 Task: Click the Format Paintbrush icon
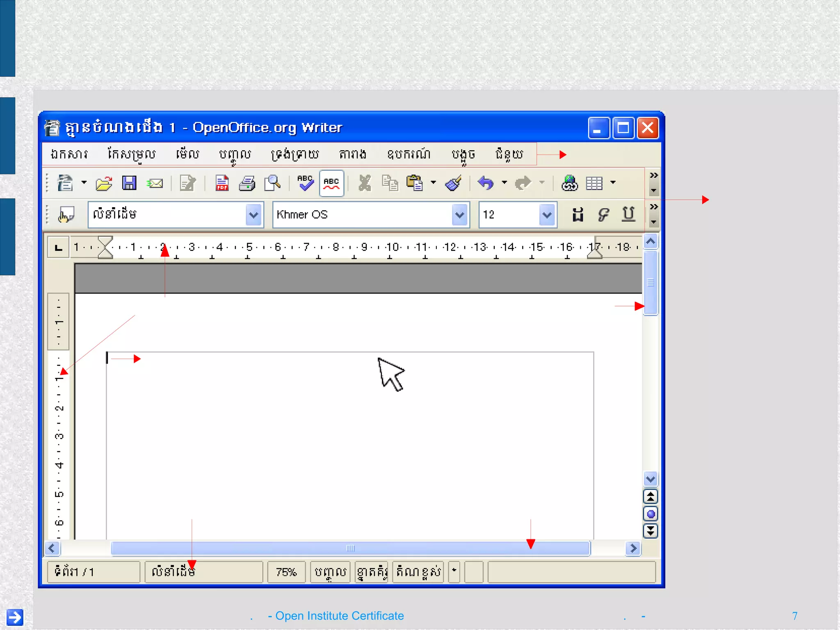click(454, 183)
